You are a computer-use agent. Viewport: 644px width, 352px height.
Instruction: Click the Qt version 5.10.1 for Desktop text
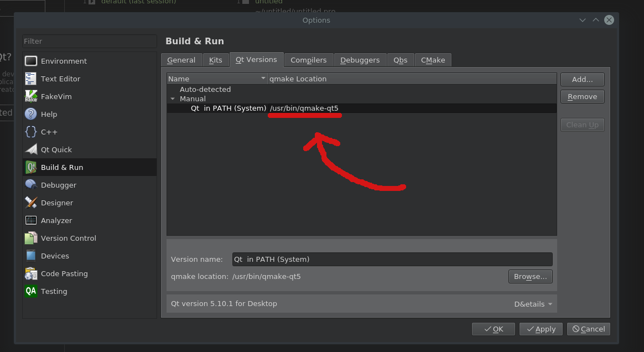tap(224, 303)
